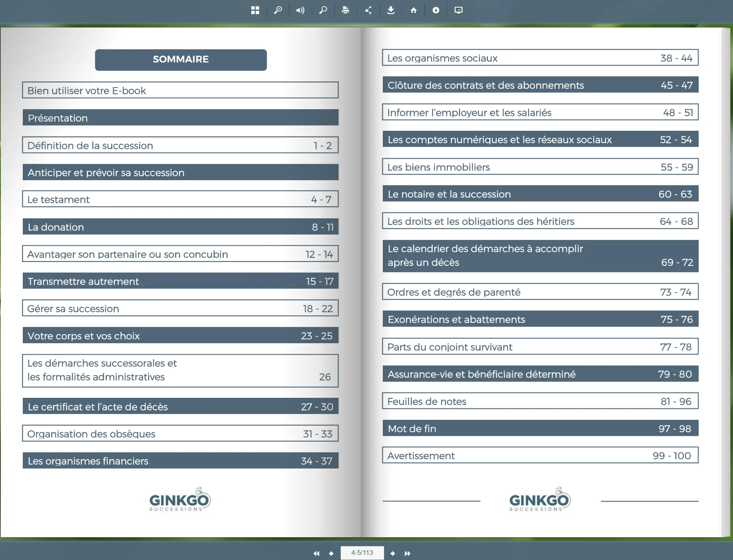Open "La donation" section
Image resolution: width=733 pixels, height=560 pixels.
tap(180, 227)
